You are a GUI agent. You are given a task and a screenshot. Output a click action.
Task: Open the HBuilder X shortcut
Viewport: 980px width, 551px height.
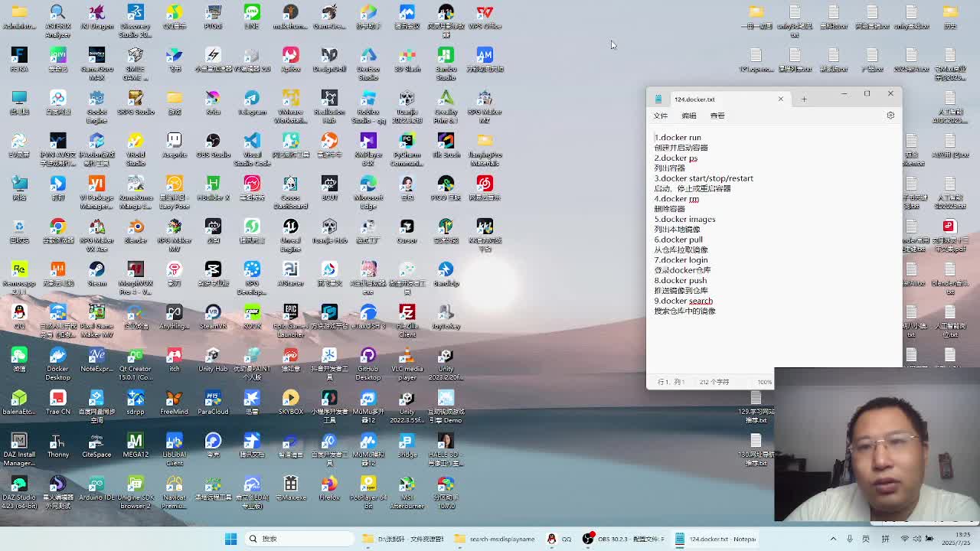tap(213, 188)
